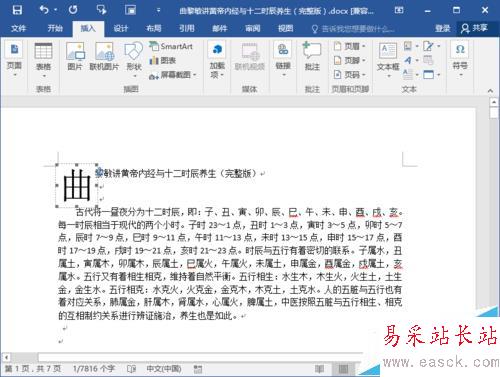The image size is (500, 377).
Task: Add a Signature Line icon
Action: point(431,46)
